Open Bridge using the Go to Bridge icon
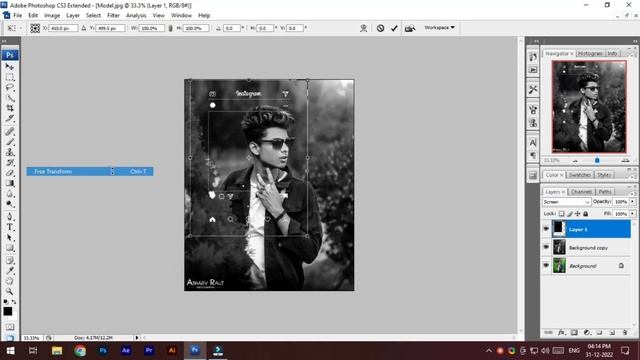Screen dimensions: 640x360 (410, 28)
